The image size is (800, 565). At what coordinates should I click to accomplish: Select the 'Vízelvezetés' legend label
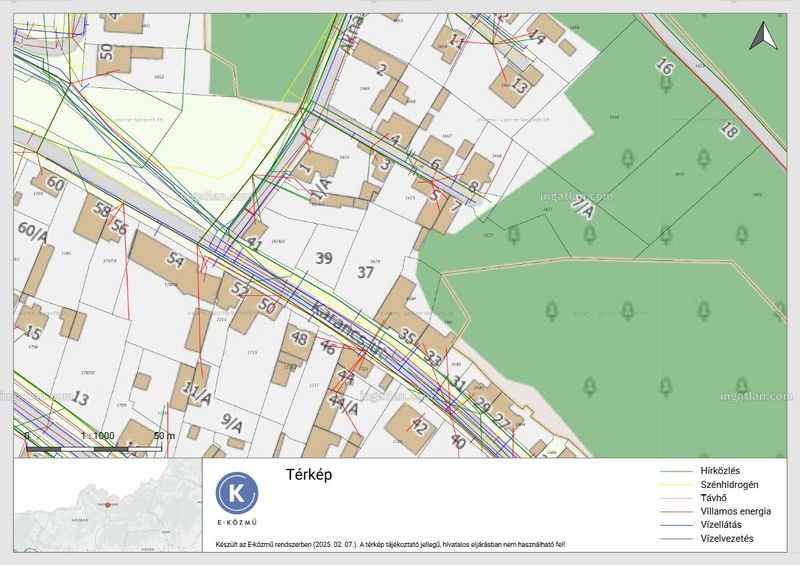(x=727, y=538)
